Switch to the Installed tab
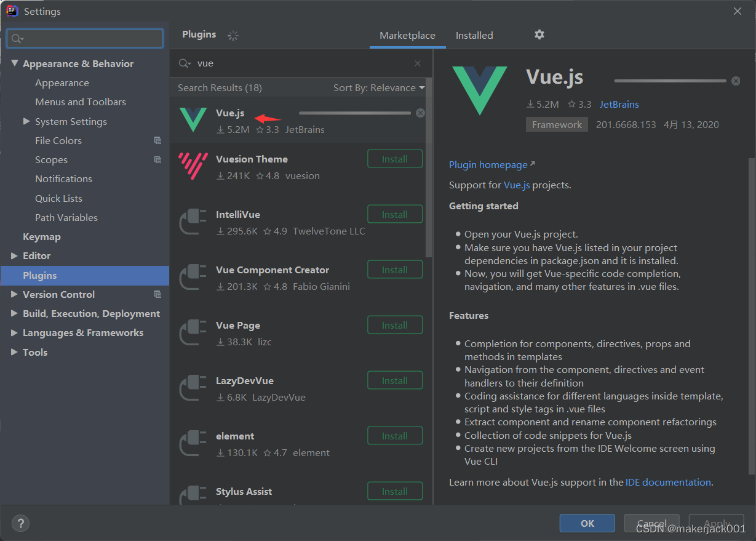This screenshot has width=756, height=541. (x=474, y=35)
